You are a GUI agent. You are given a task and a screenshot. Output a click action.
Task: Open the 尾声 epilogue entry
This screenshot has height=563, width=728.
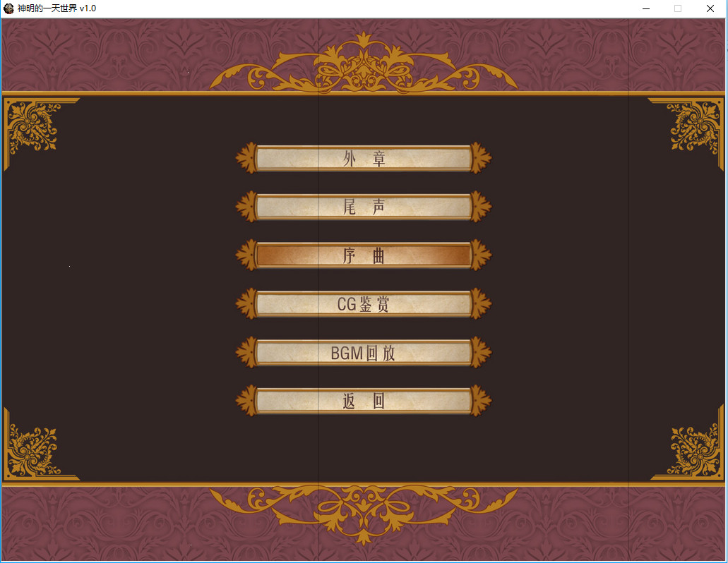point(364,207)
